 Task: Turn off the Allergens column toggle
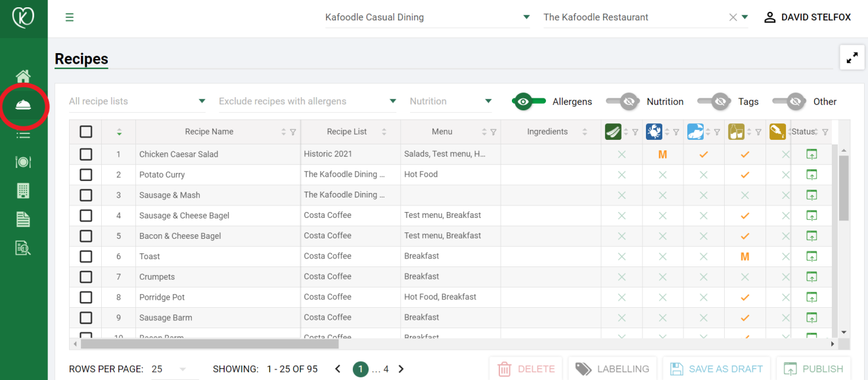tap(529, 101)
